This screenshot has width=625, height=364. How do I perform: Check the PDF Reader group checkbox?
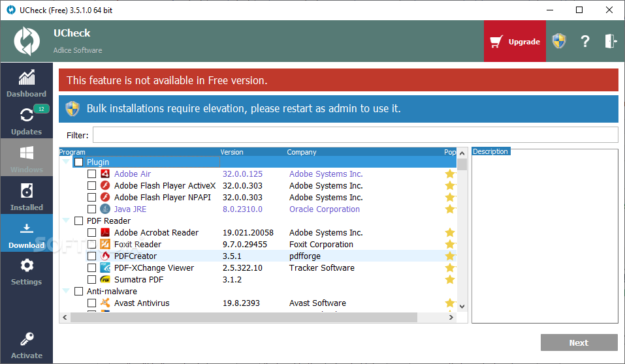tap(78, 220)
